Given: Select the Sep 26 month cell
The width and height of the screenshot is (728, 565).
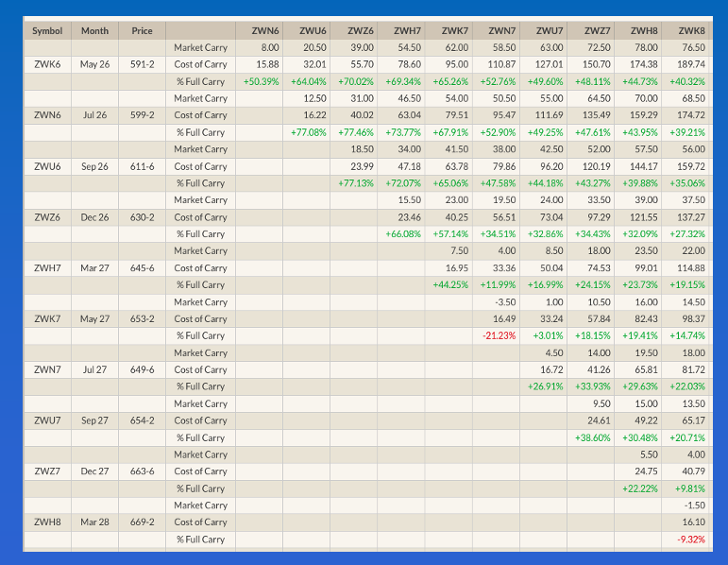Looking at the screenshot, I should pyautogui.click(x=94, y=166).
